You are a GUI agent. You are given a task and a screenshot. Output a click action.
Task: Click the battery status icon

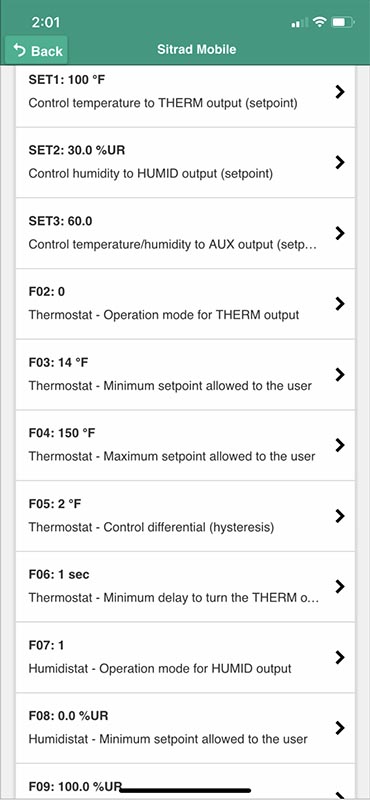(x=343, y=22)
